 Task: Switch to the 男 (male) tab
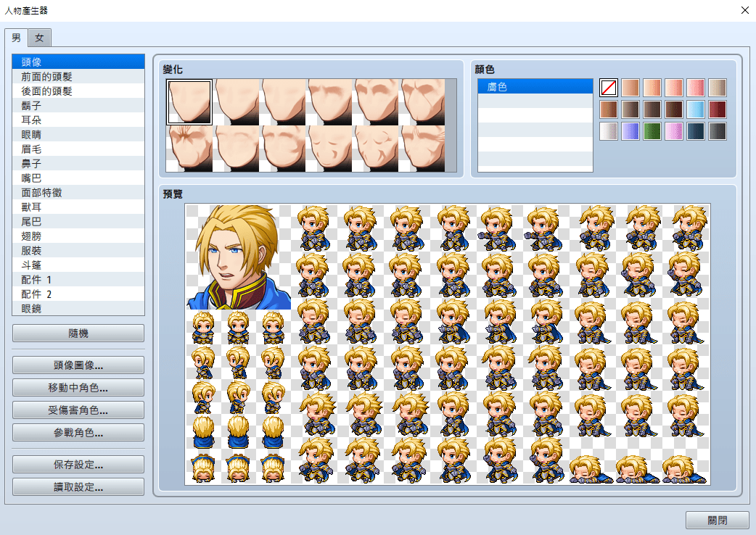click(x=17, y=38)
